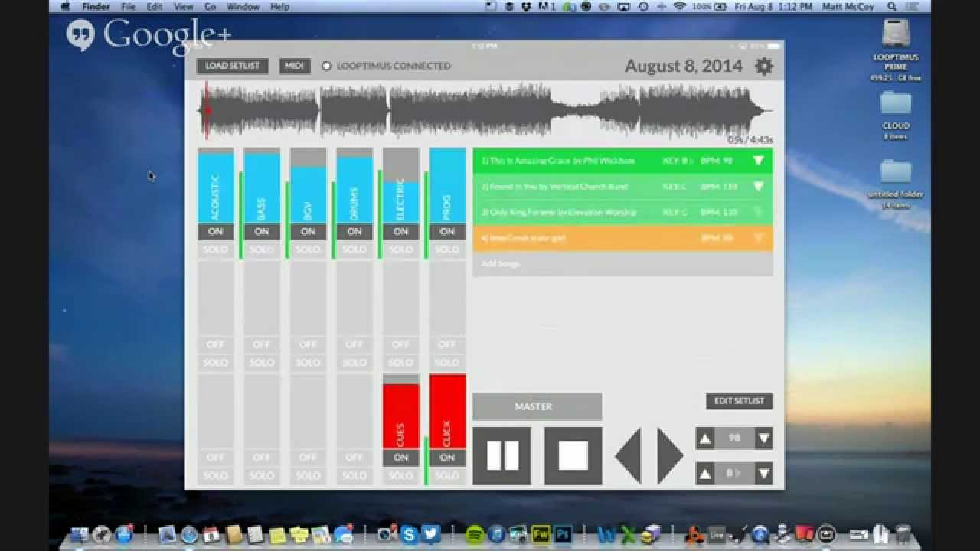
Task: Solo the CLICK track
Action: [x=447, y=476]
